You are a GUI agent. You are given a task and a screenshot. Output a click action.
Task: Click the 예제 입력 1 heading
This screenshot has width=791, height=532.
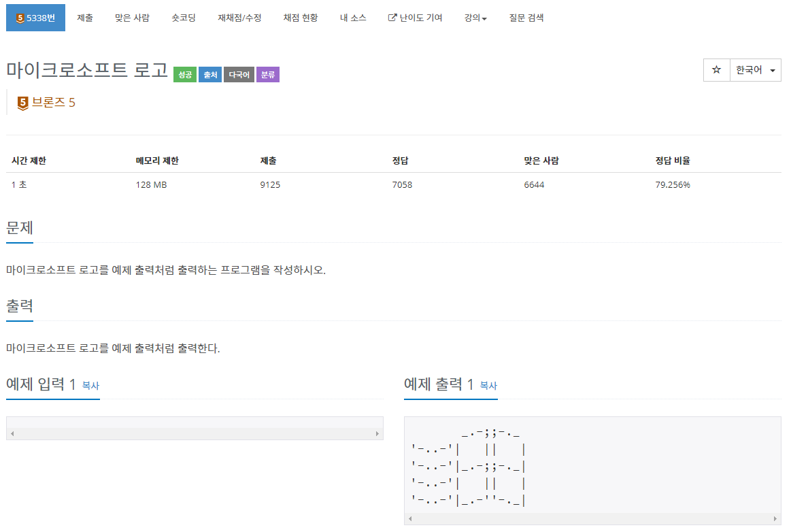coord(41,384)
